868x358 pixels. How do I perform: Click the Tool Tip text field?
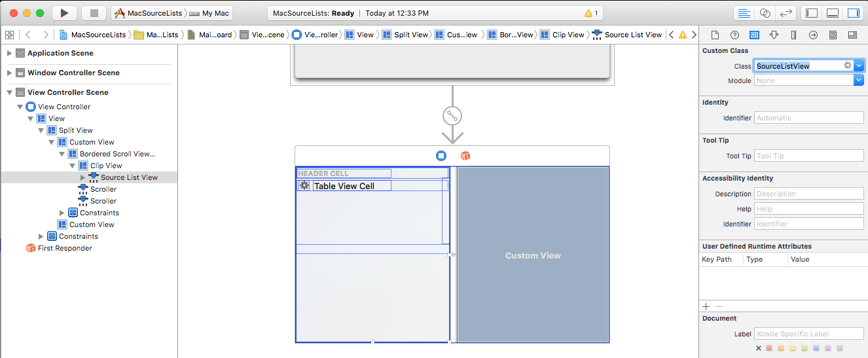pos(808,156)
